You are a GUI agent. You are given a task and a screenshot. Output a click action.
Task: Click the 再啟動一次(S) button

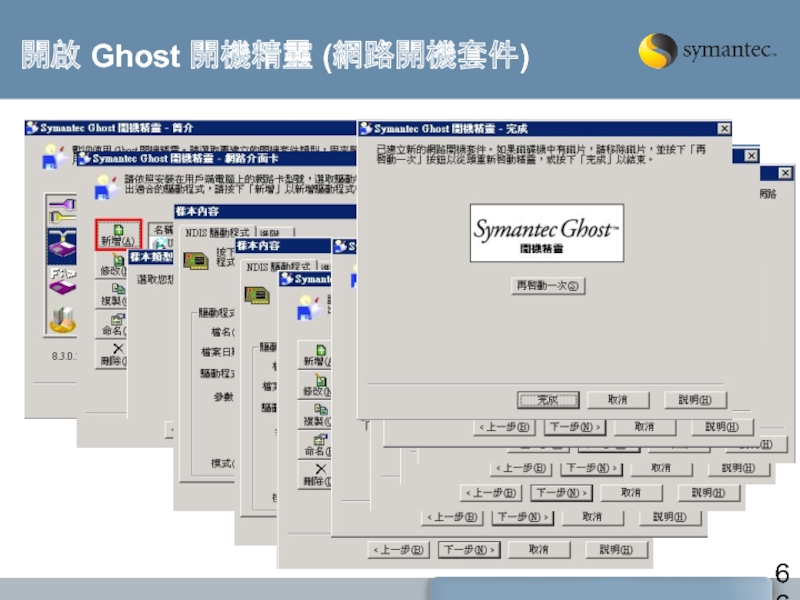(x=548, y=286)
